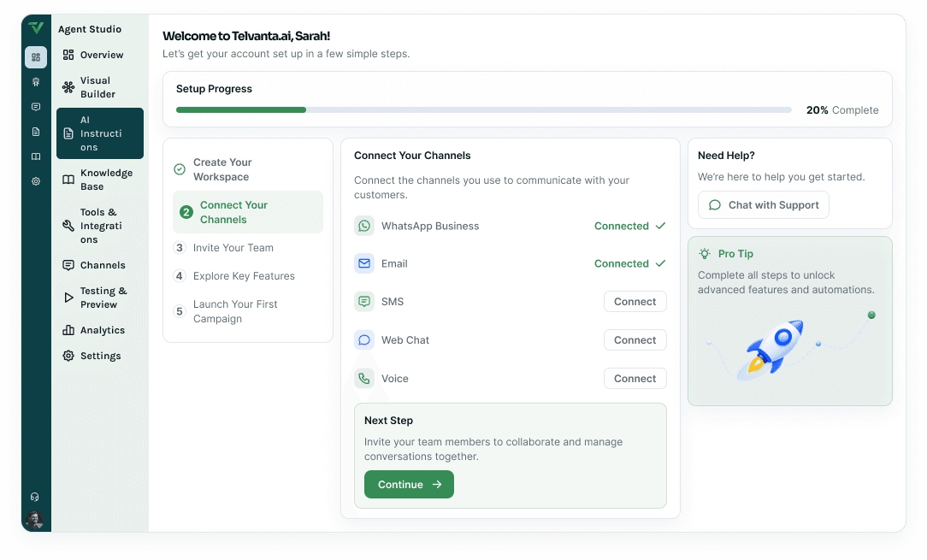Open the Channels menu item
The image size is (927, 560).
(100, 266)
